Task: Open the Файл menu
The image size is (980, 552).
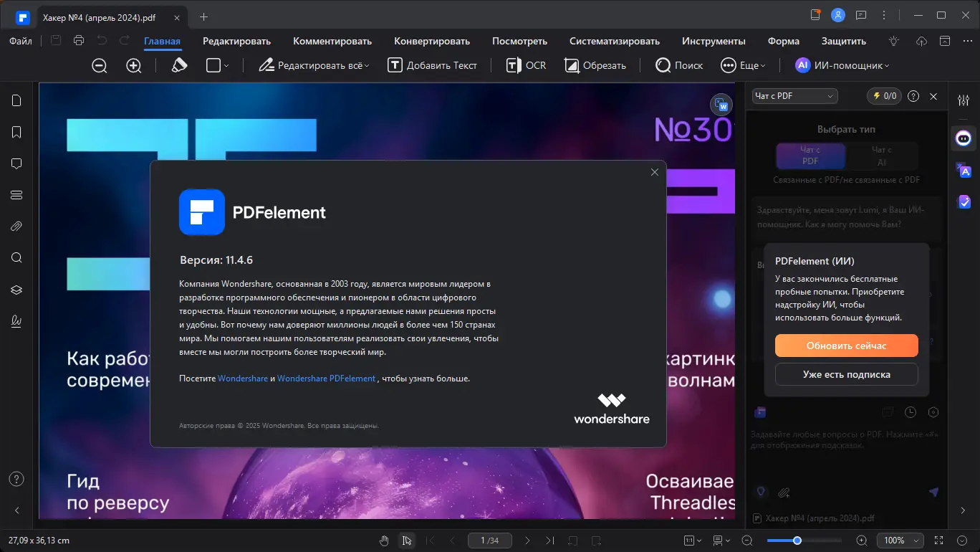Action: click(21, 41)
